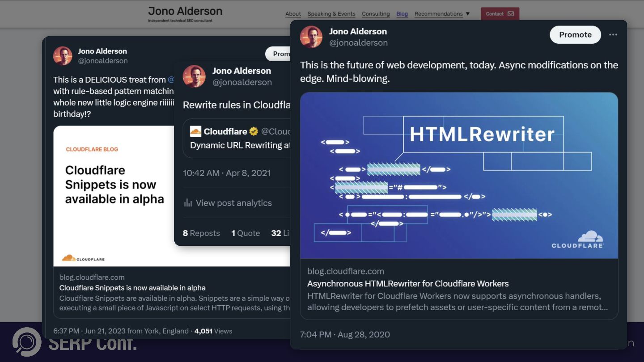Expand the Recommendations dropdown arrow
644x362 pixels.
coord(468,14)
